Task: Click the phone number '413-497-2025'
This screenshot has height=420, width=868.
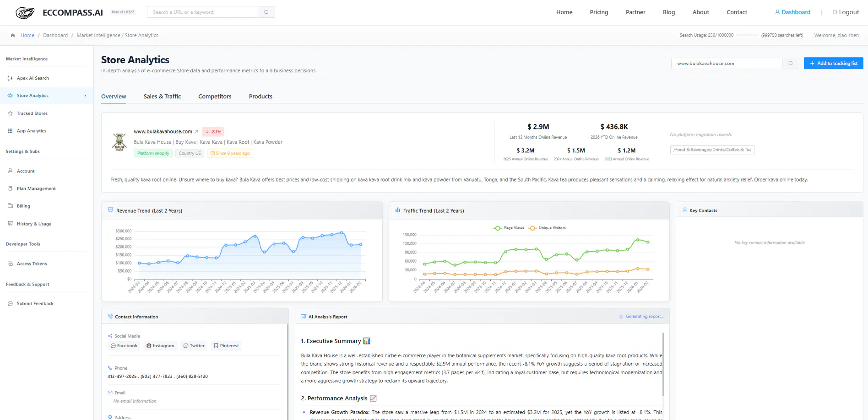Action: click(x=122, y=377)
